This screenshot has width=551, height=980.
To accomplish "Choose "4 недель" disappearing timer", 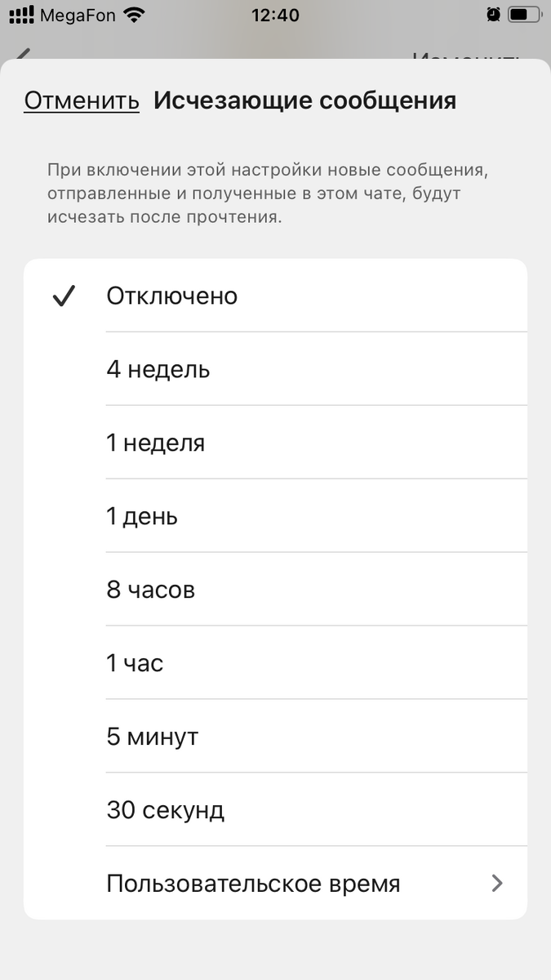I will (x=158, y=369).
